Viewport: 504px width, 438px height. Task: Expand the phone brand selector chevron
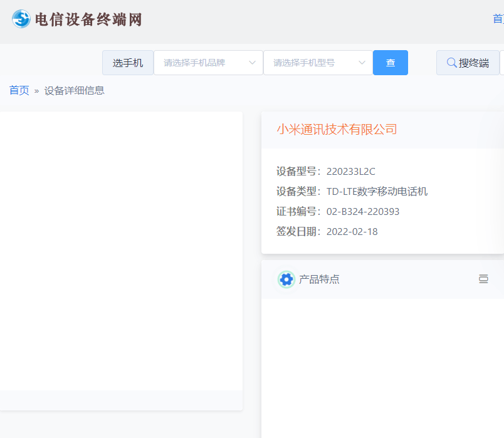pyautogui.click(x=251, y=62)
